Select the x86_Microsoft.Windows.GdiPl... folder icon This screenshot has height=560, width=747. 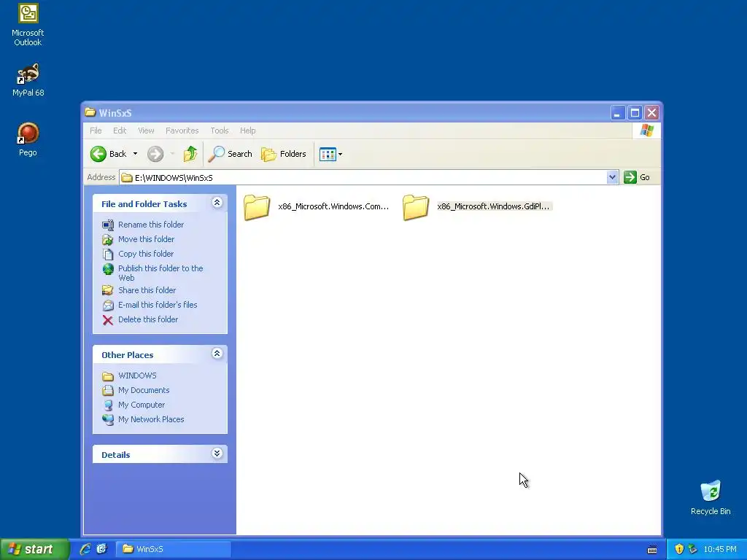(416, 207)
